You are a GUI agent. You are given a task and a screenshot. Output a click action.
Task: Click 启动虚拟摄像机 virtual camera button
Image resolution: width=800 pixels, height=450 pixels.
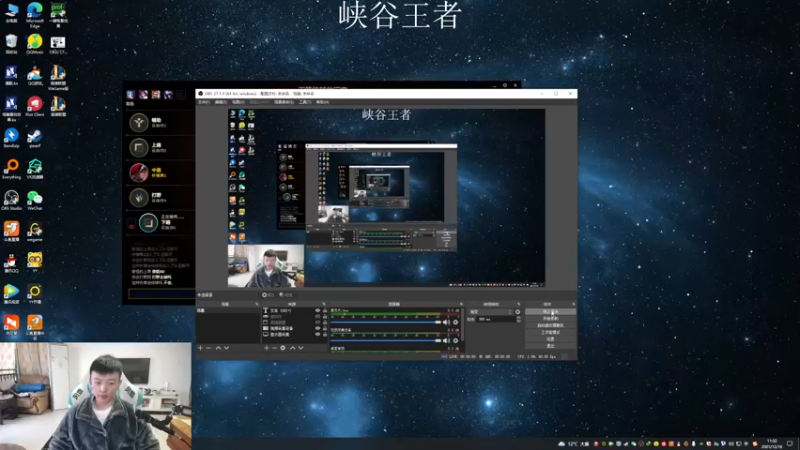point(550,325)
